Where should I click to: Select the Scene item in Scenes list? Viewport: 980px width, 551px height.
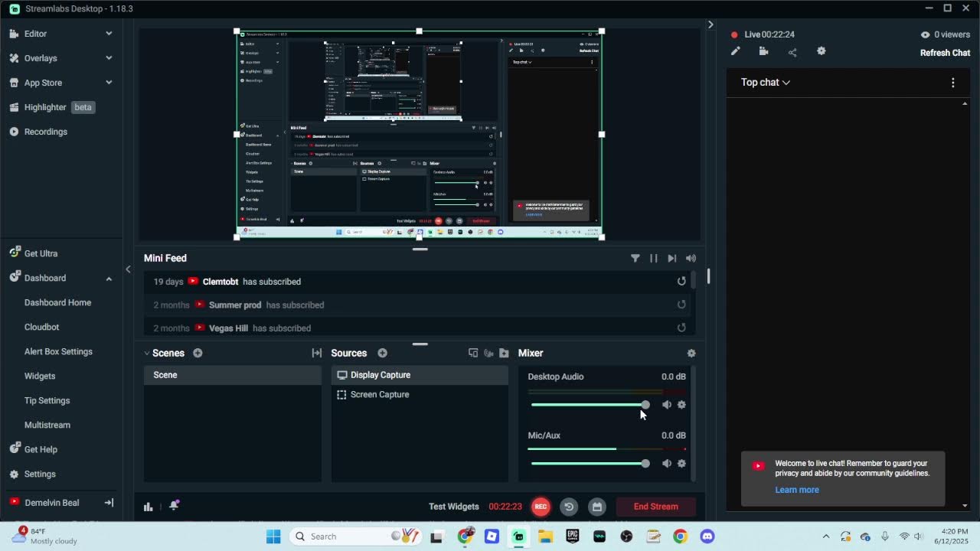[x=233, y=375]
